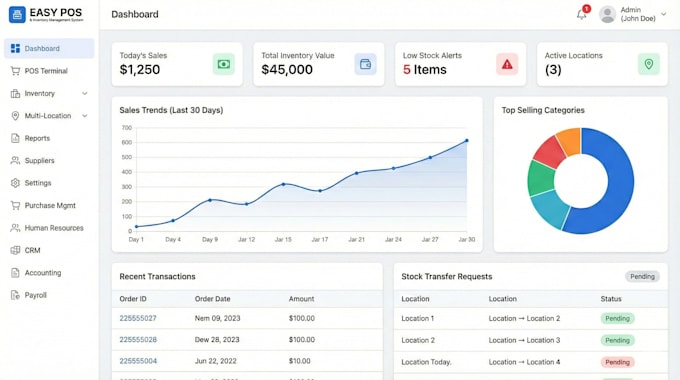Click the Admin user avatar
The width and height of the screenshot is (680, 380).
point(607,14)
